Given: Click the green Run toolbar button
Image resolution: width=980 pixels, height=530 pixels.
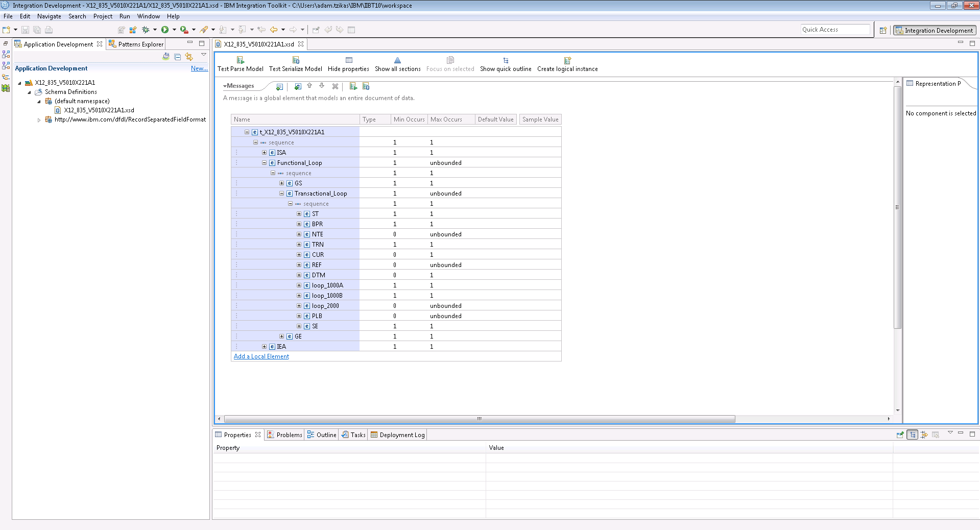Looking at the screenshot, I should click(165, 30).
